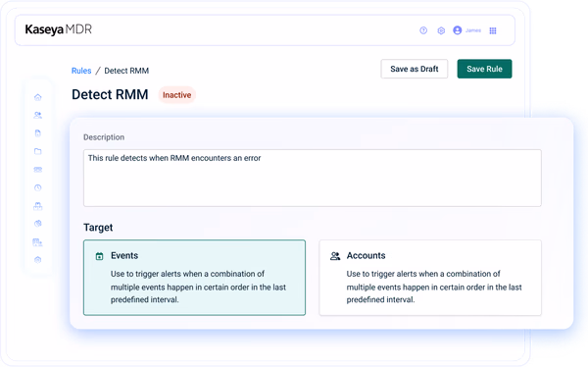The height and width of the screenshot is (367, 588).
Task: Click the Save Rule button
Action: click(x=484, y=69)
